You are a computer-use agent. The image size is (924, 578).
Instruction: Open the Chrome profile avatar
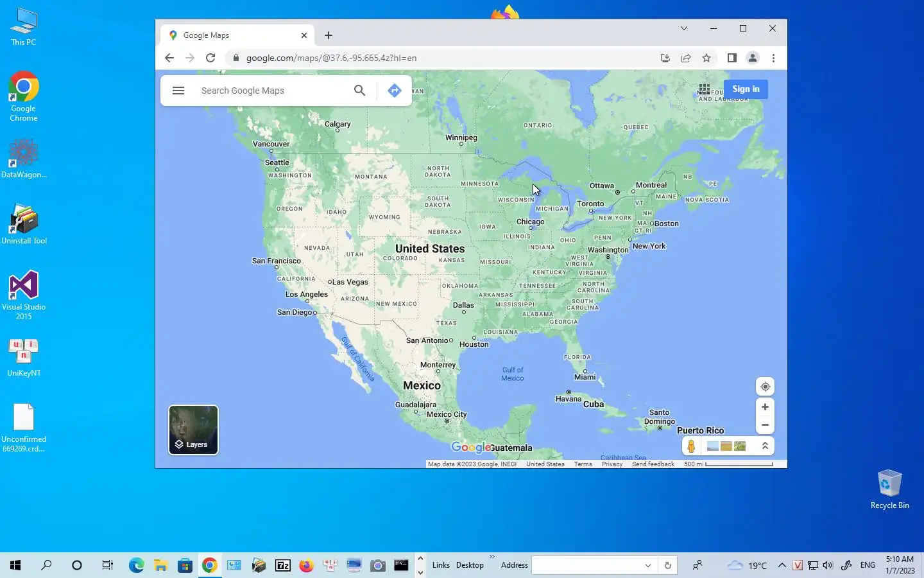pyautogui.click(x=753, y=58)
